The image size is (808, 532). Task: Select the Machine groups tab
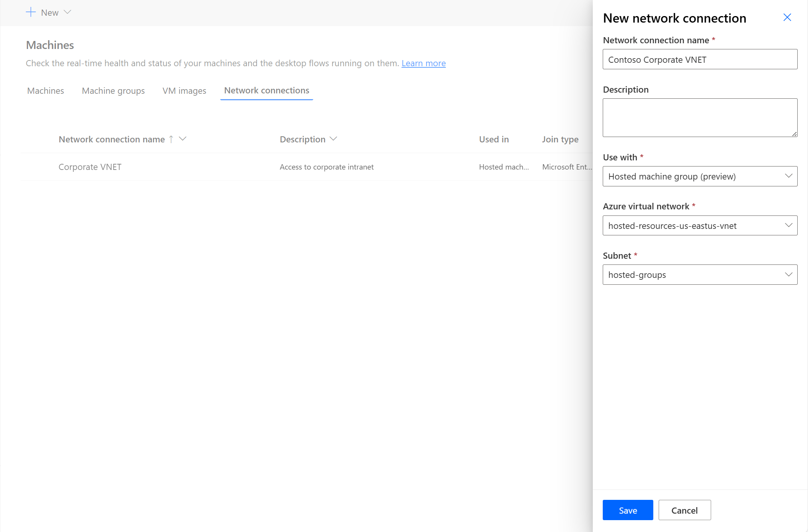point(113,90)
